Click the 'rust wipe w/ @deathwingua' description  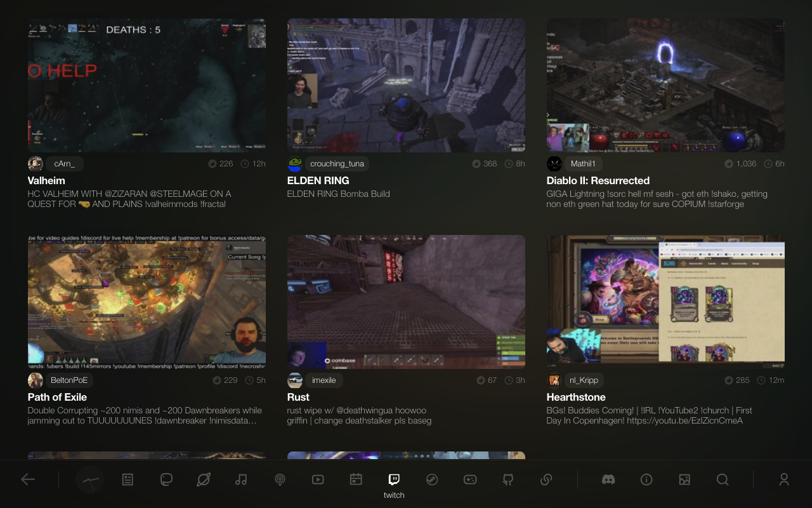coord(359,415)
